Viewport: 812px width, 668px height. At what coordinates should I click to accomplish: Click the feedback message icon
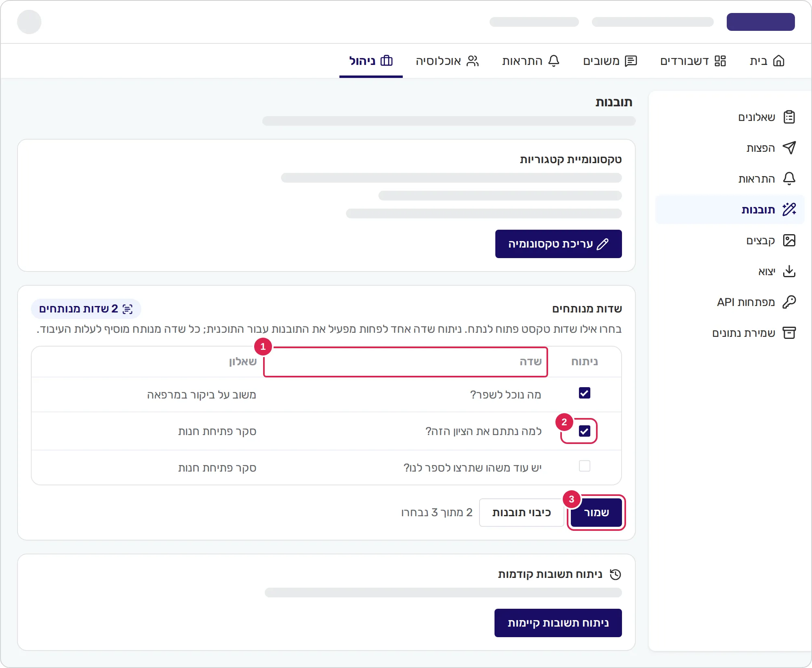[x=631, y=61]
